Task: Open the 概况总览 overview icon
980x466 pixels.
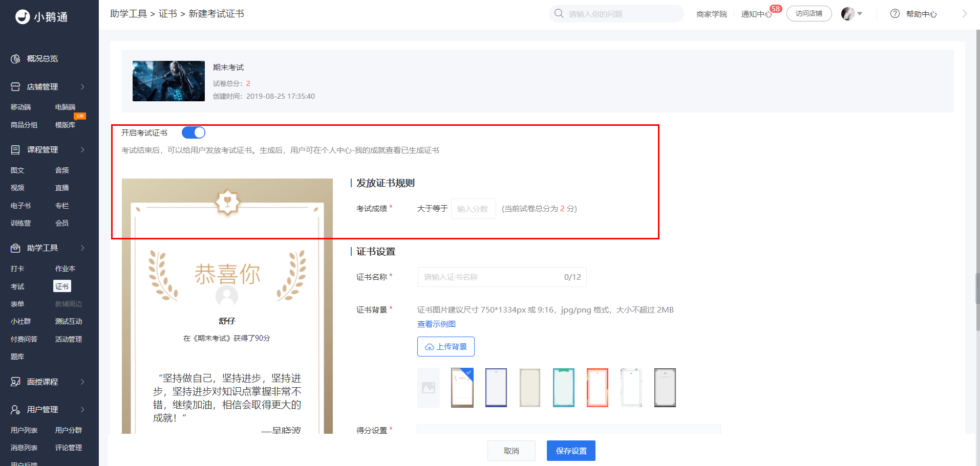Action: pos(15,59)
